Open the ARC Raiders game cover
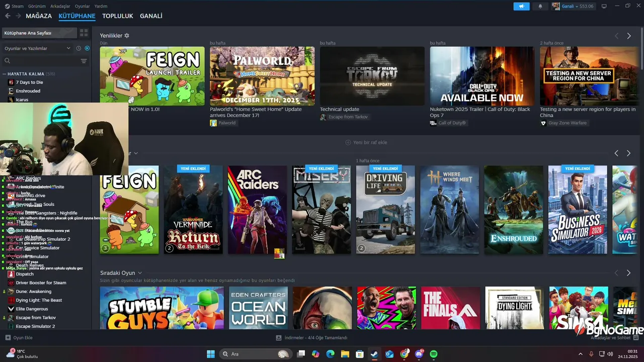This screenshot has width=644, height=362. [x=257, y=210]
